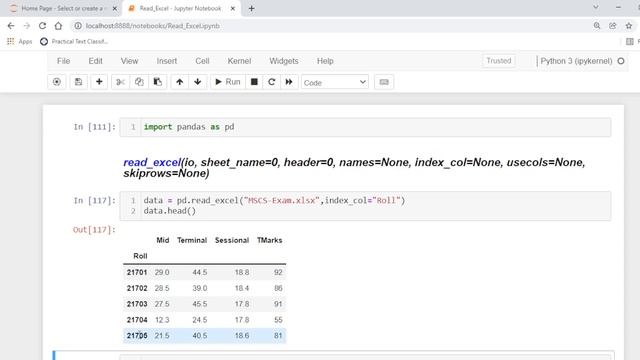This screenshot has height=360, width=640.
Task: Click row index 21705
Action: [137, 336]
